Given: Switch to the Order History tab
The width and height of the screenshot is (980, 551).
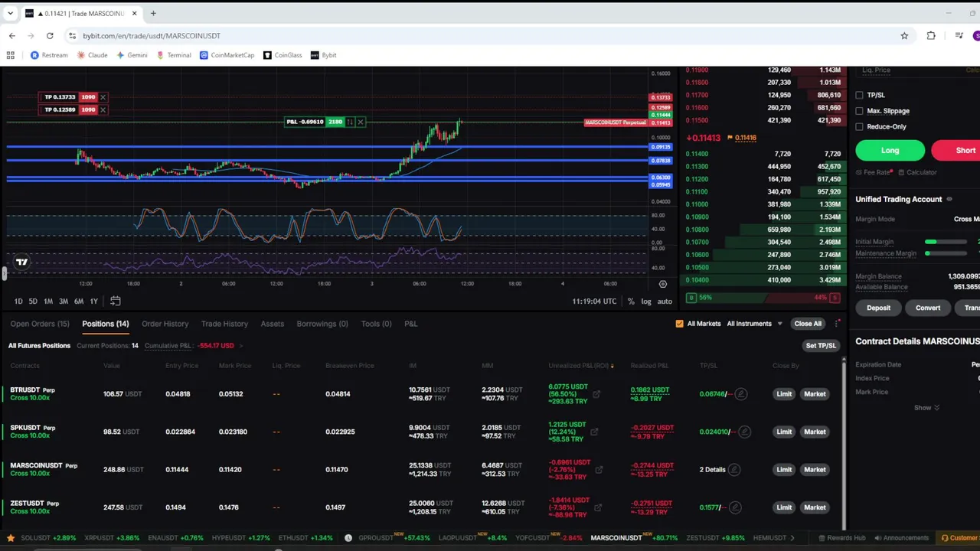Looking at the screenshot, I should point(165,324).
